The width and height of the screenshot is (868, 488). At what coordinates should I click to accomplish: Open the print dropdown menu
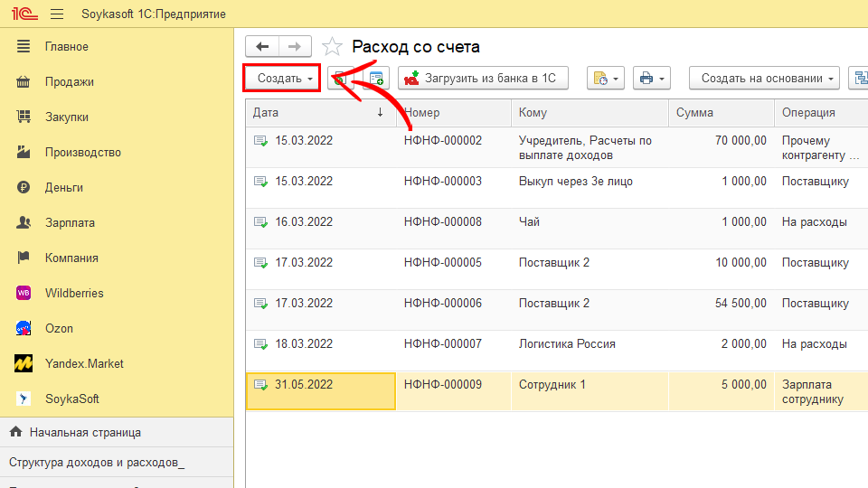pyautogui.click(x=650, y=79)
